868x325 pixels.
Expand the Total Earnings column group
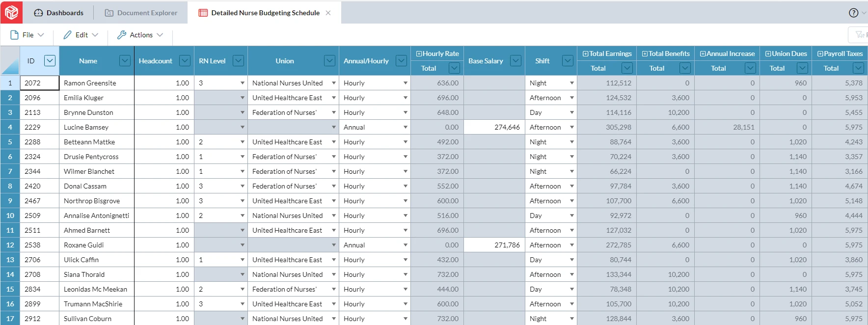click(x=585, y=54)
